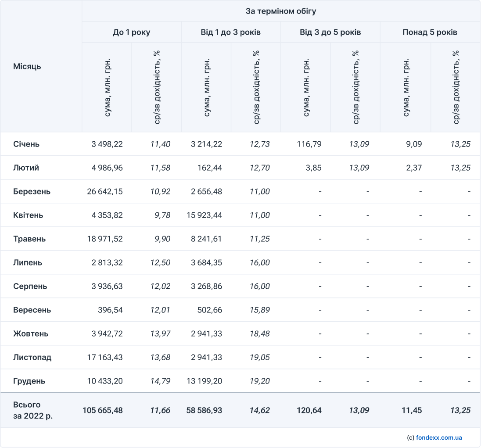Select the Жовтень yield value 18,48
Viewport: 481px width, 448px height.
[x=259, y=334]
